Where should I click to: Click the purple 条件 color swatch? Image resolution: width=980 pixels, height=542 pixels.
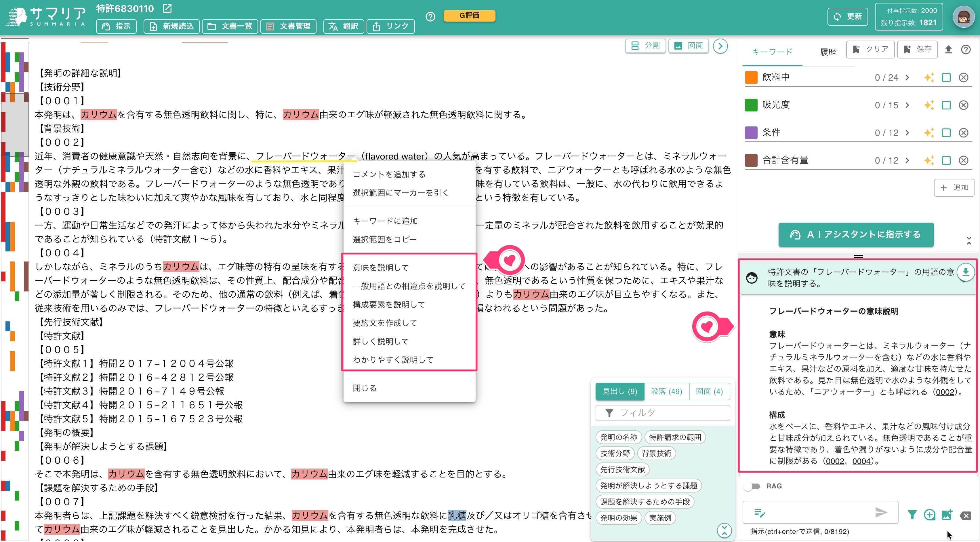[x=751, y=133]
